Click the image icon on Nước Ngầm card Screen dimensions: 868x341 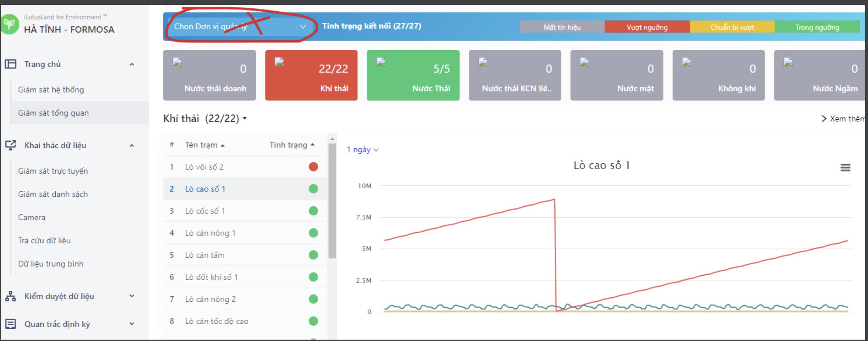788,62
